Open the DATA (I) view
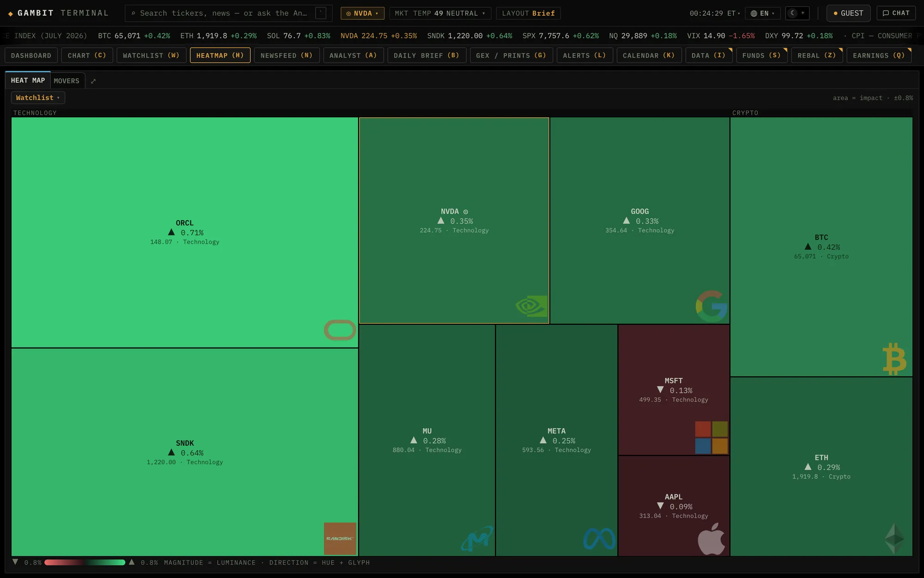 pyautogui.click(x=708, y=55)
